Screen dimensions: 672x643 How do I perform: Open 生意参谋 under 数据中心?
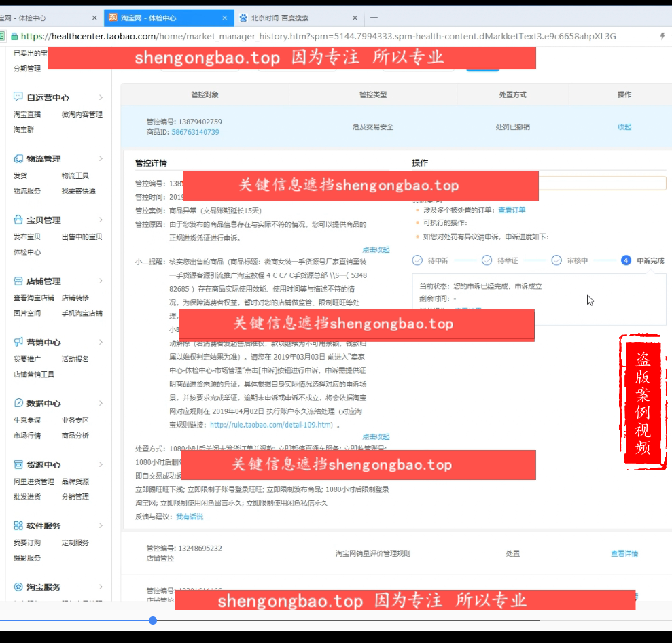(27, 421)
